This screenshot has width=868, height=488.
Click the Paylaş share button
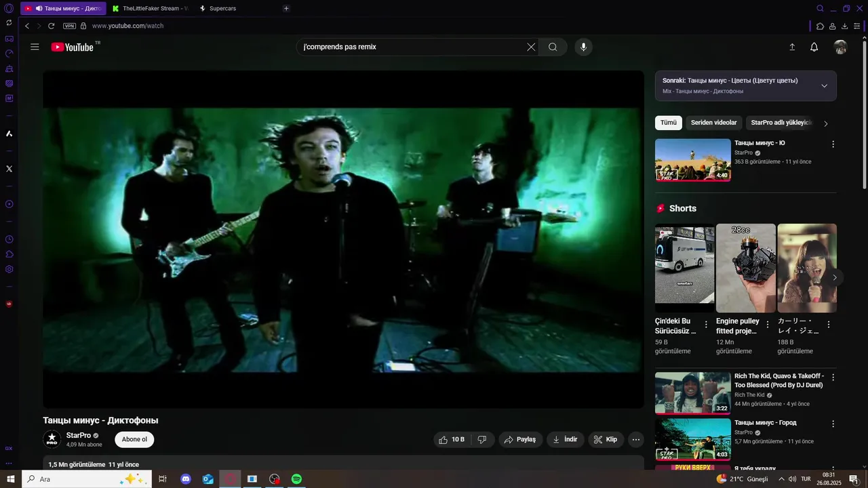point(521,439)
